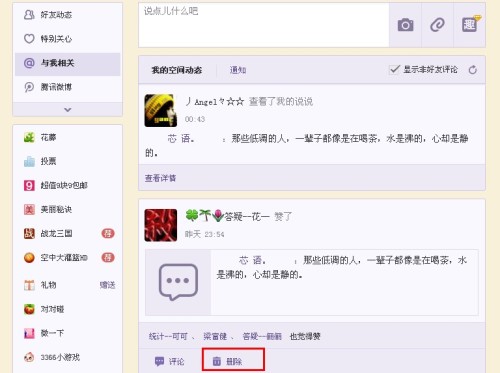Click the 删除 delete button
500x373 pixels.
click(x=228, y=361)
